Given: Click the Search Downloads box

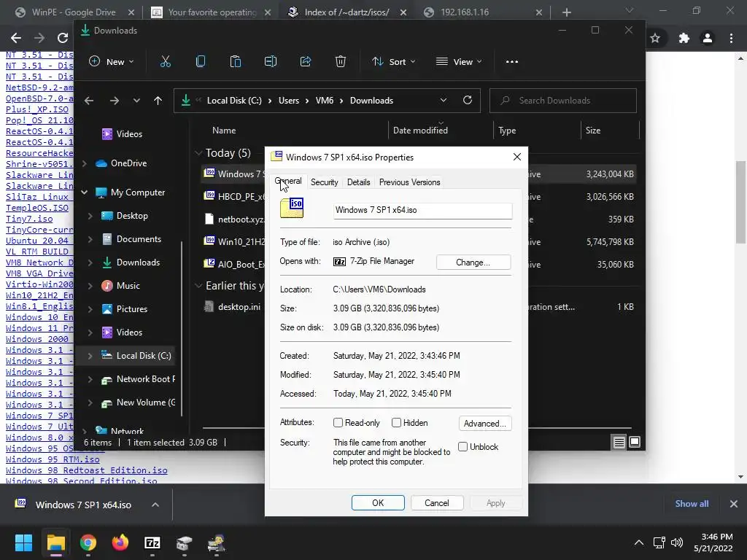Looking at the screenshot, I should click(x=563, y=101).
